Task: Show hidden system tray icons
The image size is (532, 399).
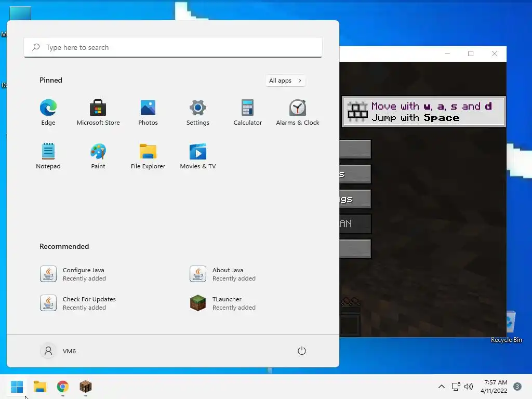Action: (x=442, y=387)
